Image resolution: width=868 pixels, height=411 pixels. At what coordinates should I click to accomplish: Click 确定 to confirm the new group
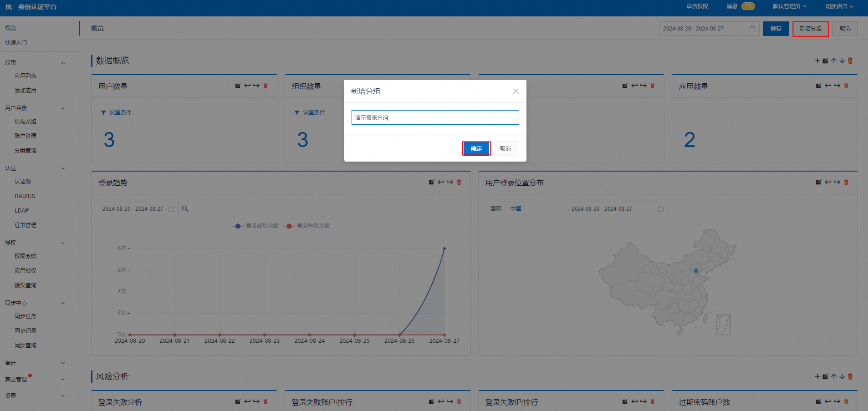point(476,149)
